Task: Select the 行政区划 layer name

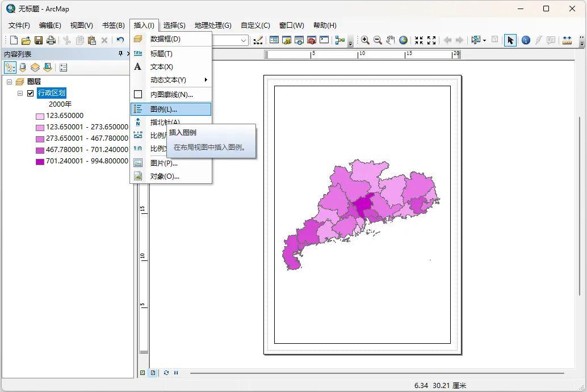Action: tap(52, 93)
